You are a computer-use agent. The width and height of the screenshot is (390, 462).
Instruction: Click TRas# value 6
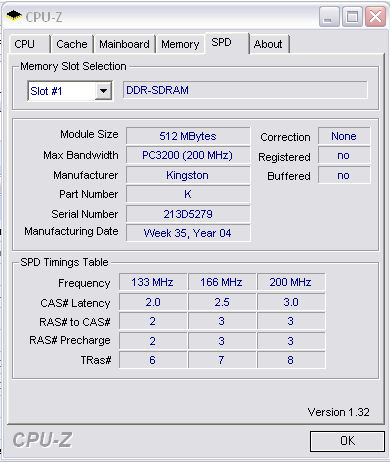pyautogui.click(x=152, y=360)
